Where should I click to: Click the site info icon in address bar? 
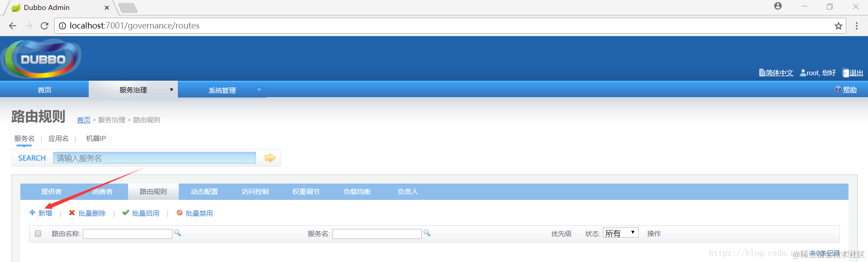click(x=62, y=26)
